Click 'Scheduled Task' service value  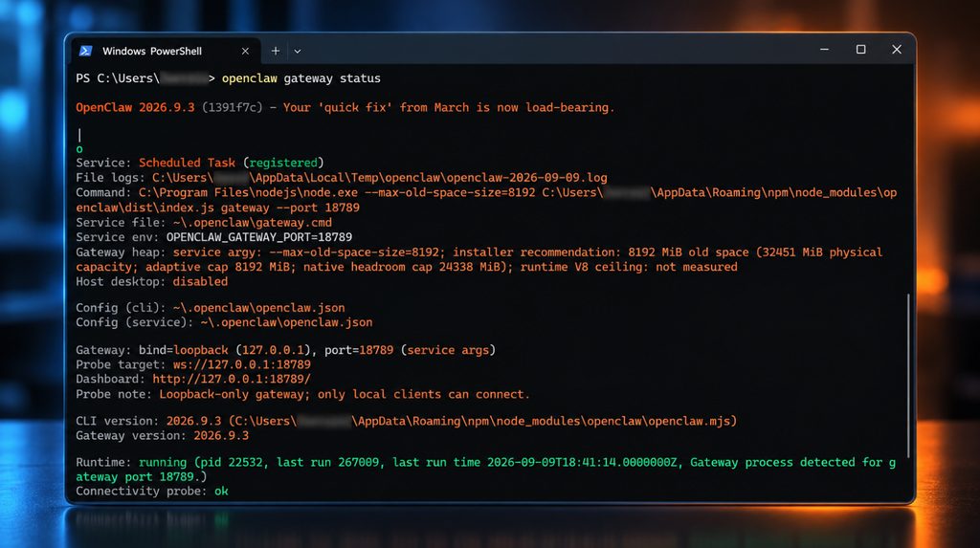pos(187,163)
